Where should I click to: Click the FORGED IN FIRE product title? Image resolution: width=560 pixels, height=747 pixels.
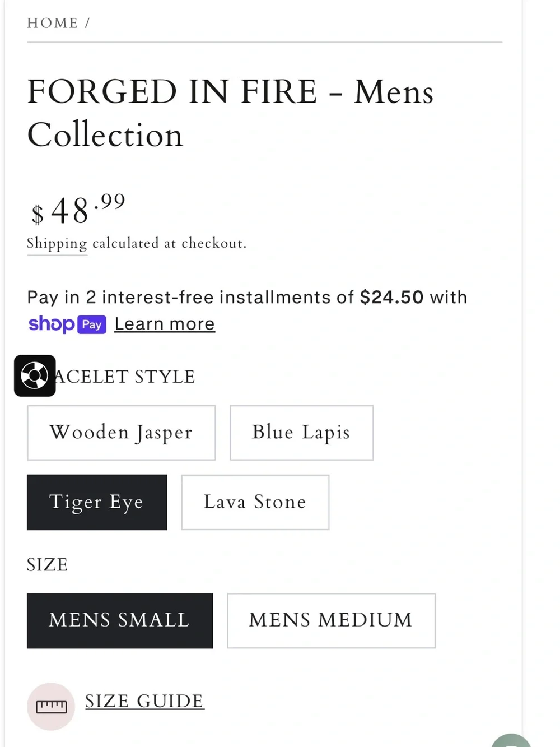(x=230, y=113)
